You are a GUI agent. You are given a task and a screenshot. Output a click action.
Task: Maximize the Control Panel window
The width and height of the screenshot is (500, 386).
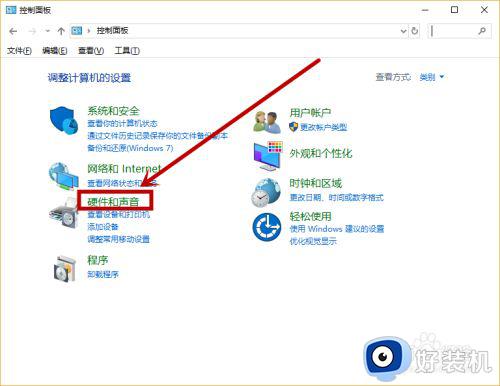454,10
